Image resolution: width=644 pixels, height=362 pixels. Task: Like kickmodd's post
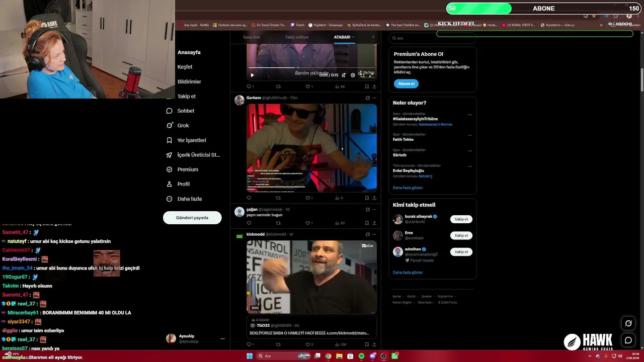tap(308, 344)
